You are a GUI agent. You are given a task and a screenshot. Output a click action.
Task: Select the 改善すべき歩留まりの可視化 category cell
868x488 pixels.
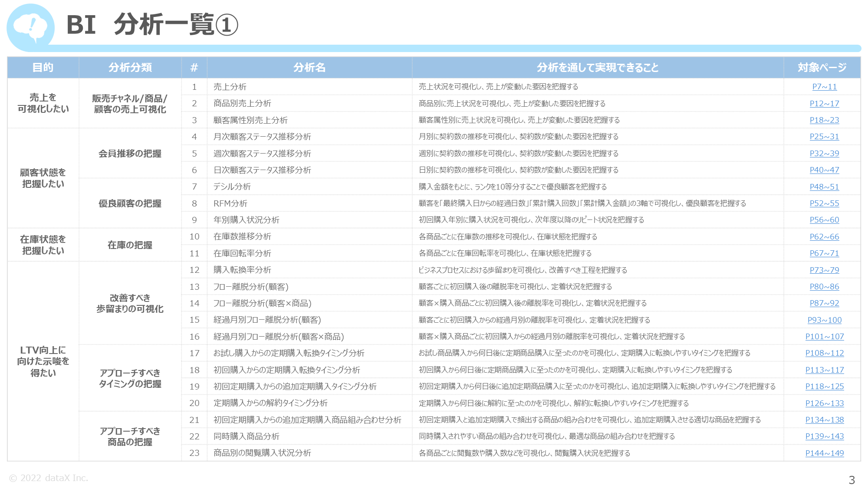(x=130, y=303)
